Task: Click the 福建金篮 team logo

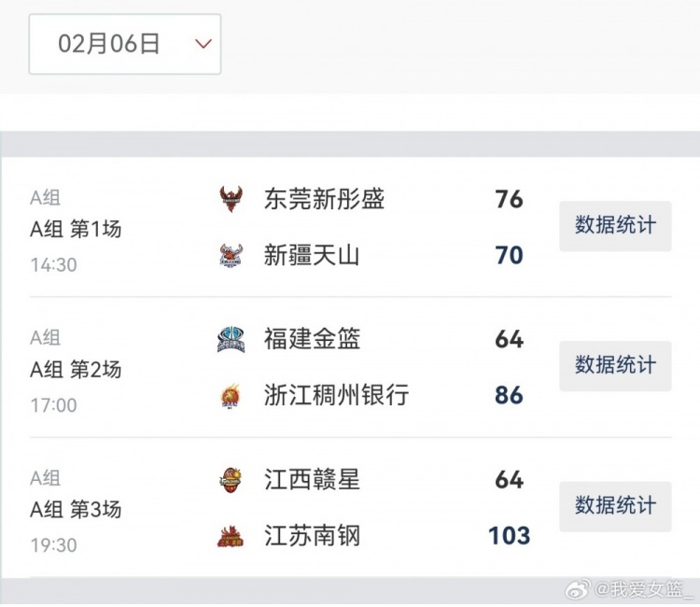Action: pyautogui.click(x=231, y=340)
